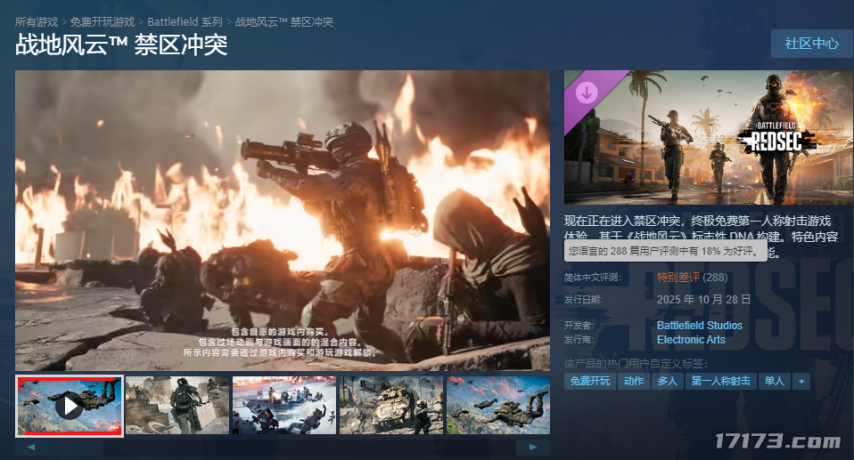The image size is (854, 460).
Task: Open 所有游戏 breadcrumb link
Action: [38, 21]
